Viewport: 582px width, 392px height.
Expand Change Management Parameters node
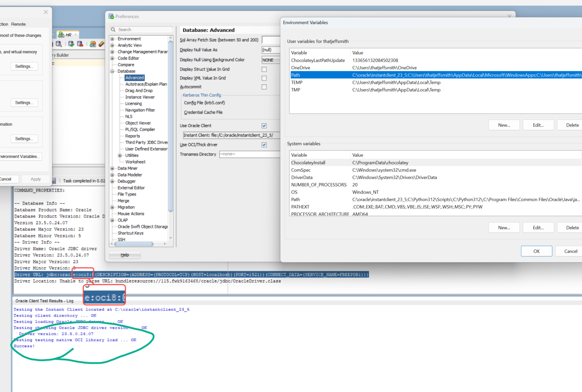112,52
